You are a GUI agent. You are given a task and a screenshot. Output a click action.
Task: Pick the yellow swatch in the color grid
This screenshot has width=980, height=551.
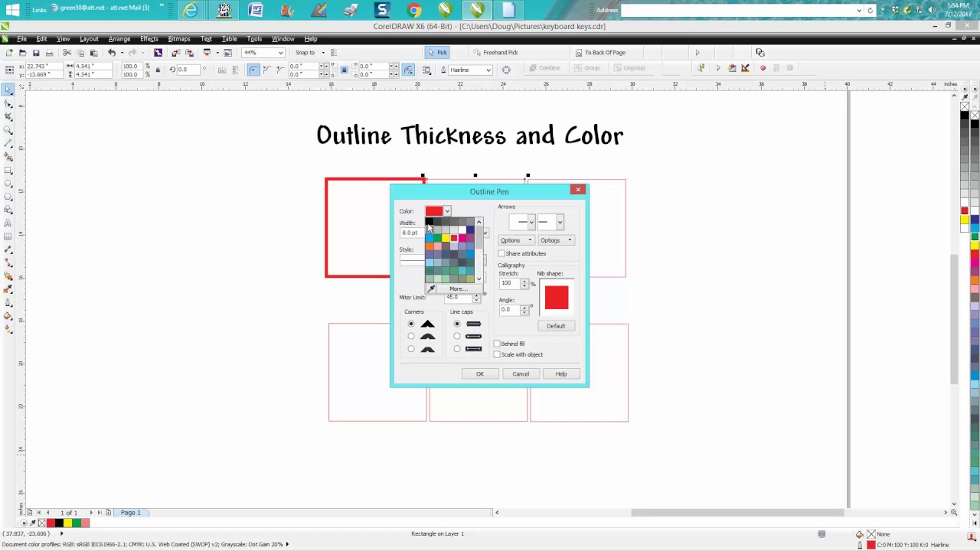click(446, 238)
